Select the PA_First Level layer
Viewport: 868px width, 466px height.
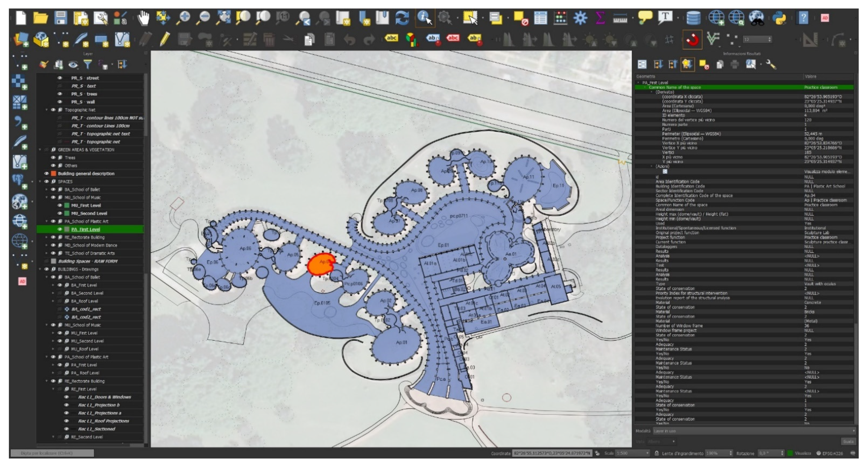[x=86, y=229]
